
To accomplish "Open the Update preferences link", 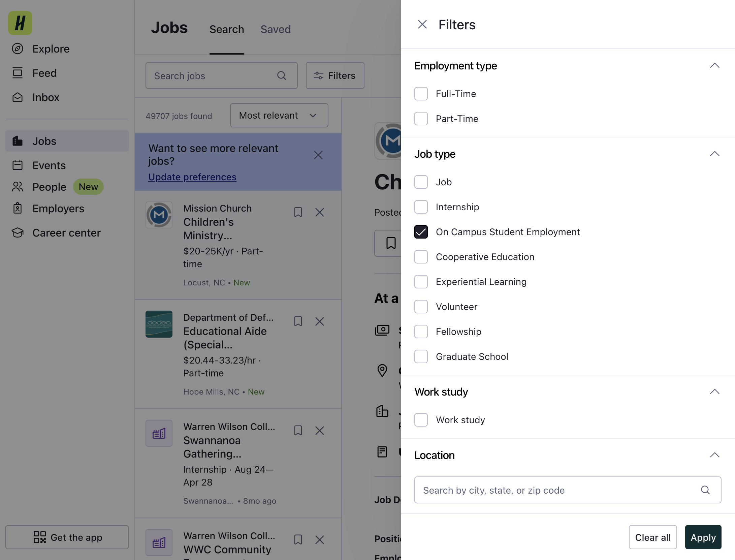I will 192,177.
